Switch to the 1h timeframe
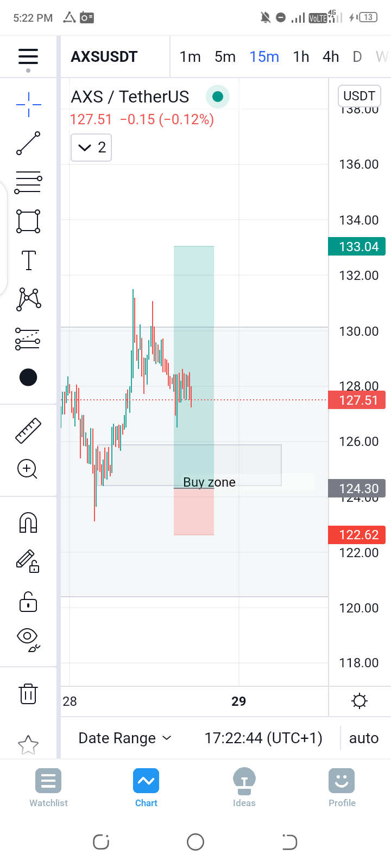Screen dimensions: 391x868 pos(301,57)
